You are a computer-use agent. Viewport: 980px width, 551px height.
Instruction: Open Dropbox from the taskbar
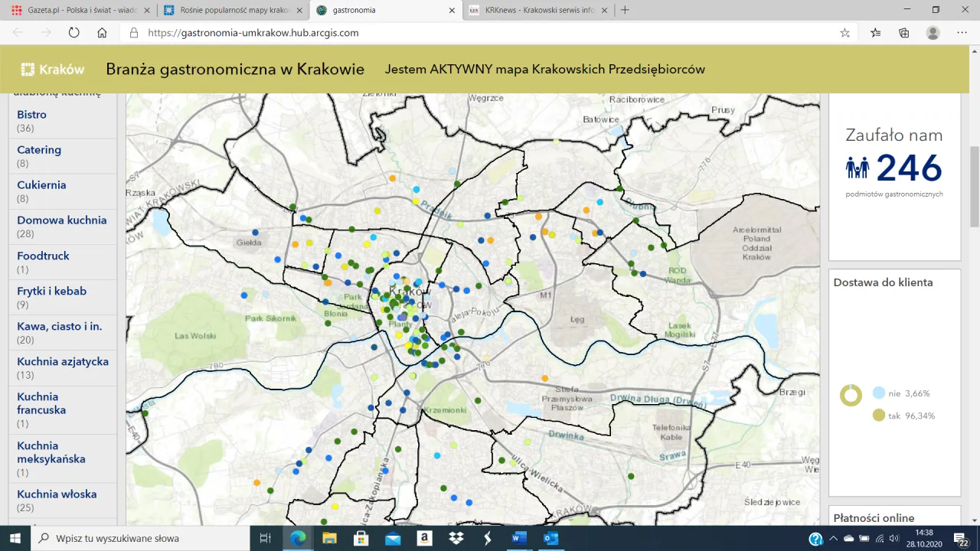point(456,538)
